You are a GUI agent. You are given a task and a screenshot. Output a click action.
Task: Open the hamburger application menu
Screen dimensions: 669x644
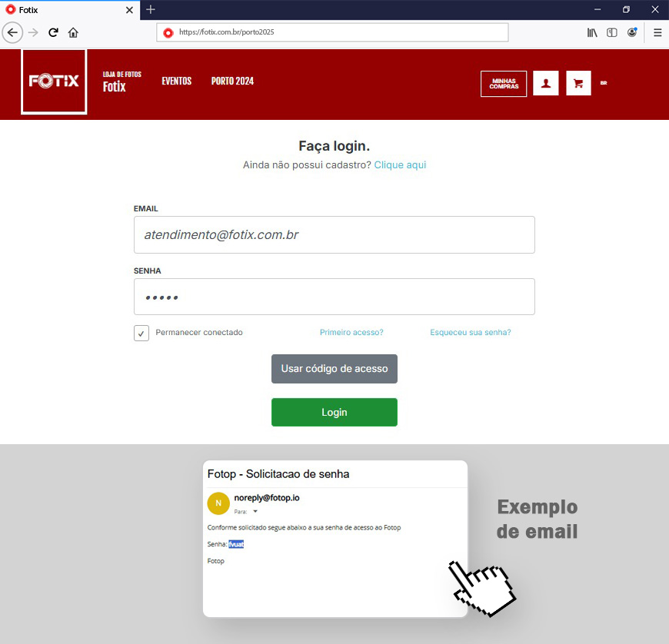tap(657, 32)
